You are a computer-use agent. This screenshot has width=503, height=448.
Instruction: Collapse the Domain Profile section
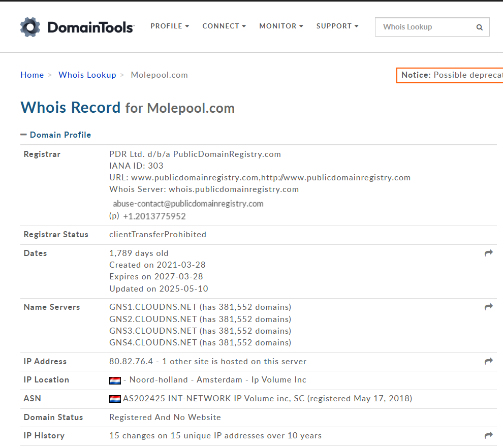[x=56, y=135]
